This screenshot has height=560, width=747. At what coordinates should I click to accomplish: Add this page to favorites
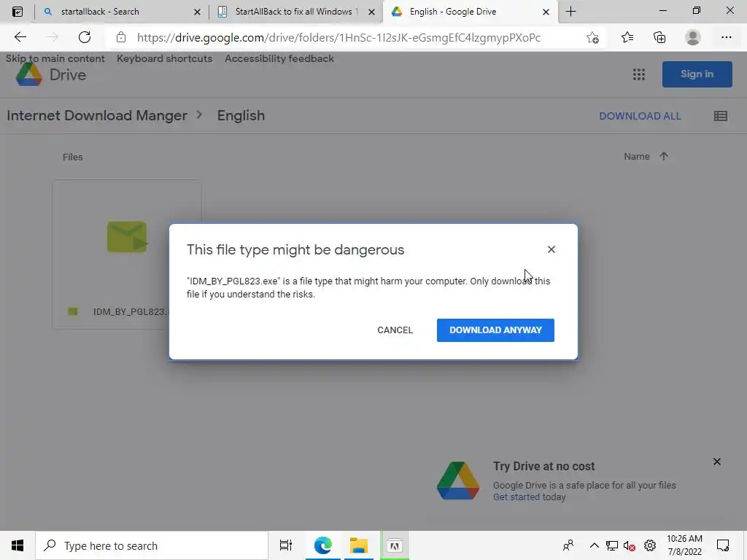tap(592, 37)
